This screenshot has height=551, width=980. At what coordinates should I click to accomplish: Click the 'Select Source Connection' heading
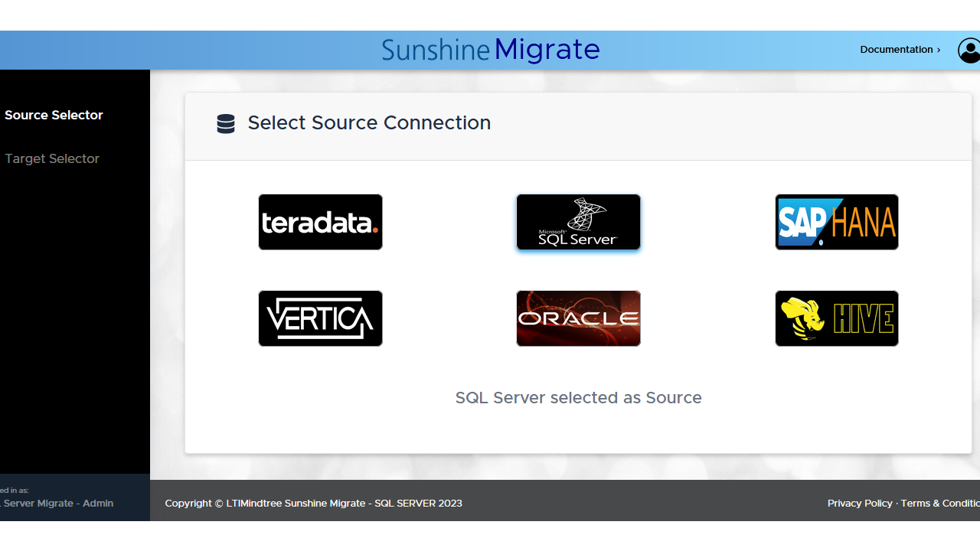pos(369,123)
